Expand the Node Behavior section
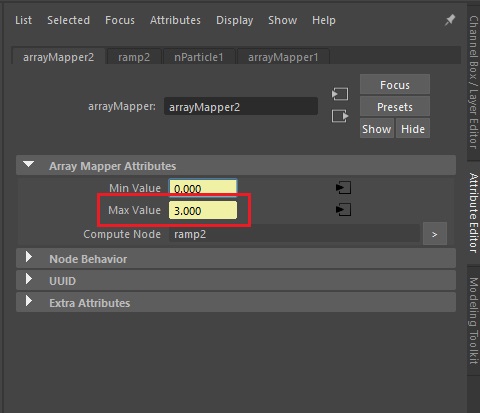 236,258
